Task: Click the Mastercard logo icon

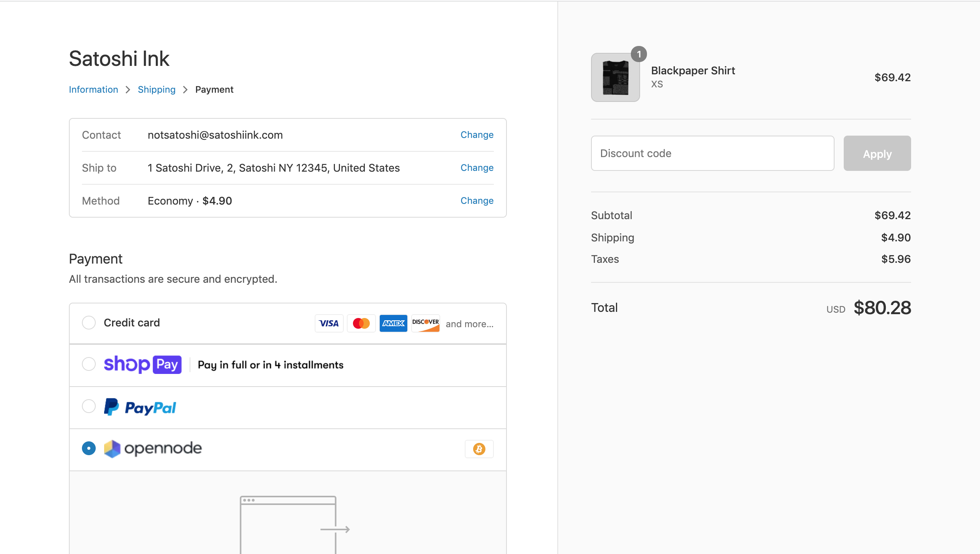Action: [361, 323]
